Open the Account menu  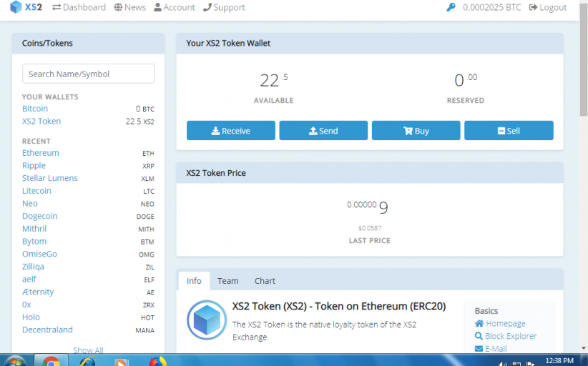[174, 7]
